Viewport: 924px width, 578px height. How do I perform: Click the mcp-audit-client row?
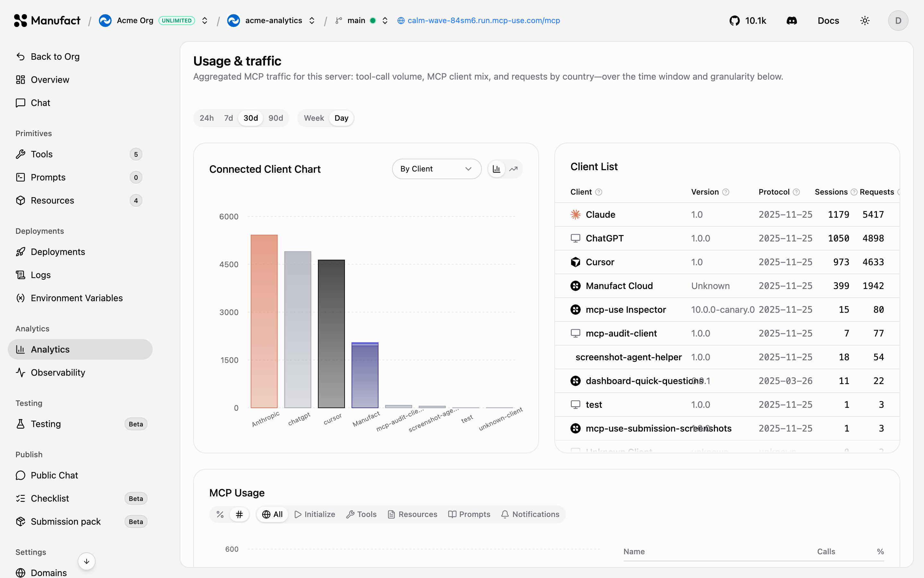click(727, 333)
